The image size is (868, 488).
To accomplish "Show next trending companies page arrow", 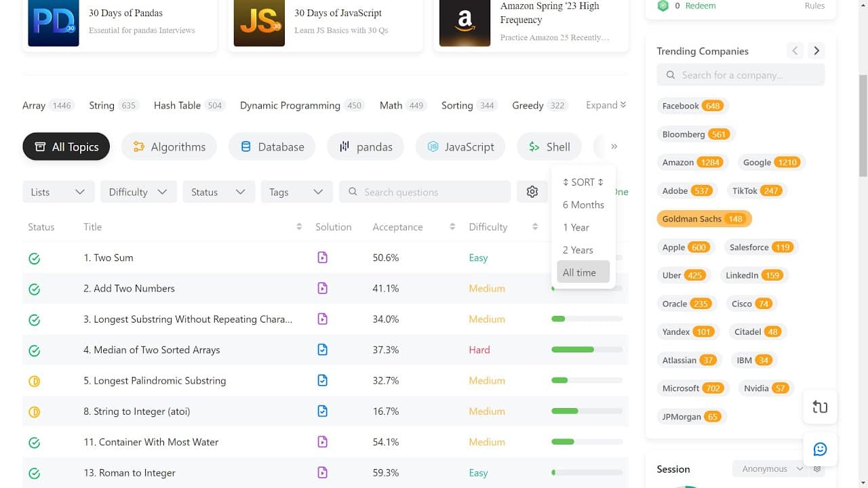I will (816, 51).
